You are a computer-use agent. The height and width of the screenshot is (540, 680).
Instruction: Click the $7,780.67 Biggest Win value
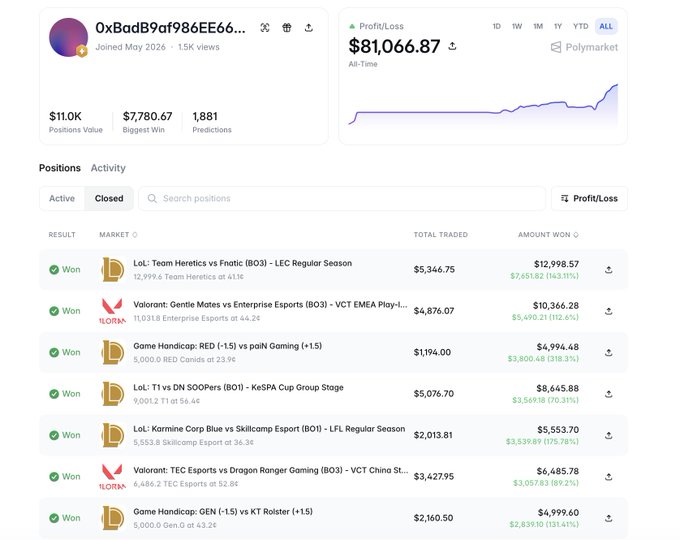point(147,116)
